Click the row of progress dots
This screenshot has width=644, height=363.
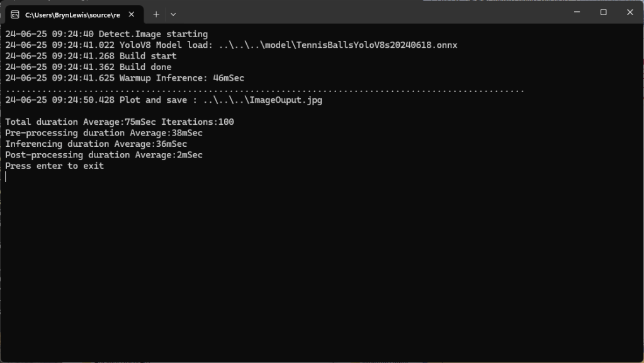coord(264,90)
